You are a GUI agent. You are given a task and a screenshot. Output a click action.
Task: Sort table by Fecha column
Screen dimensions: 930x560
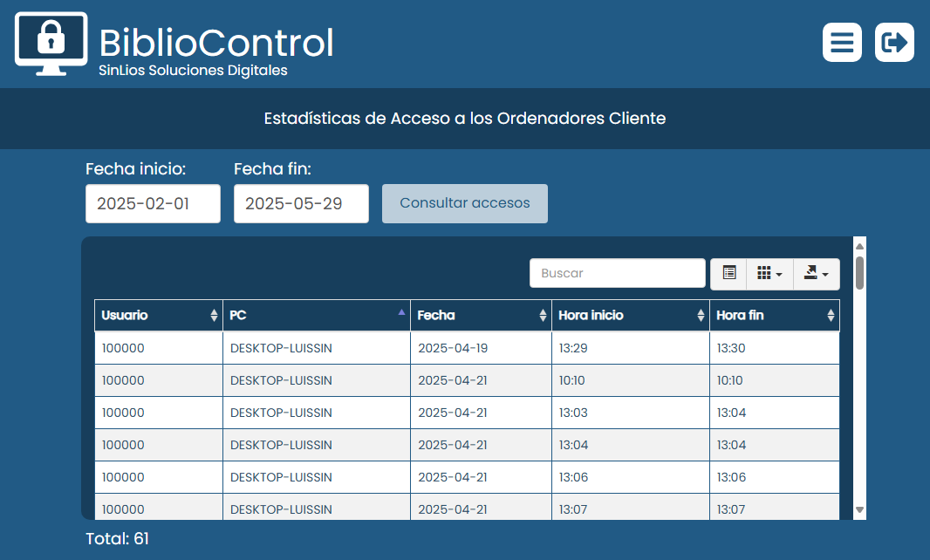481,316
